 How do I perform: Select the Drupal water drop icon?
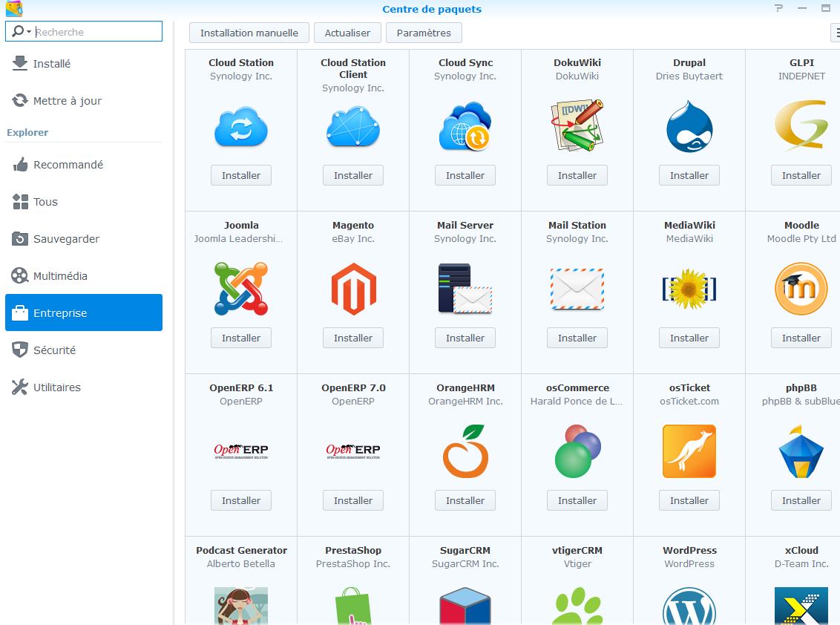[689, 127]
